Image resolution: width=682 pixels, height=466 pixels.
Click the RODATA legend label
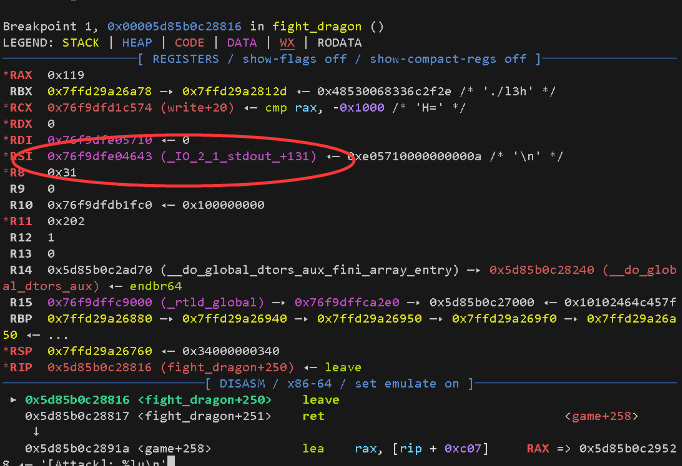[339, 43]
